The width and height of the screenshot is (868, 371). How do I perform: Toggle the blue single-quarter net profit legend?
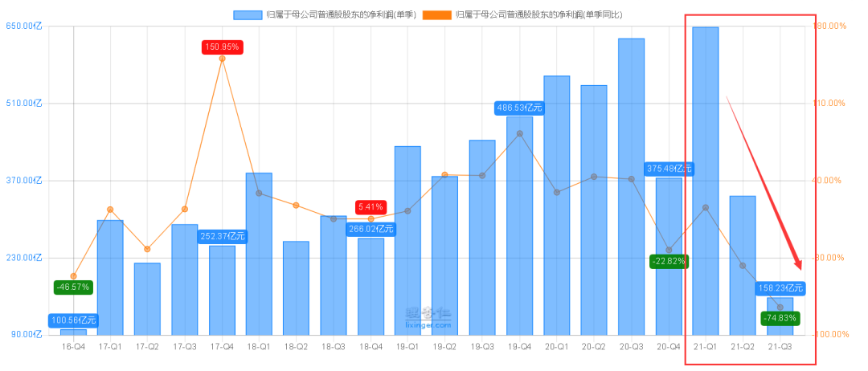coord(325,15)
